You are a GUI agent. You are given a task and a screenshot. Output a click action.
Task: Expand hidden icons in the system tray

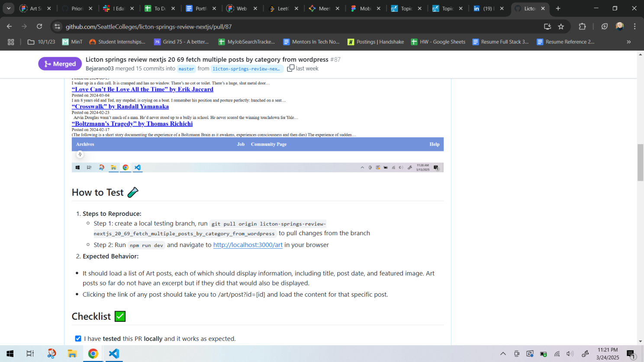[503, 354]
